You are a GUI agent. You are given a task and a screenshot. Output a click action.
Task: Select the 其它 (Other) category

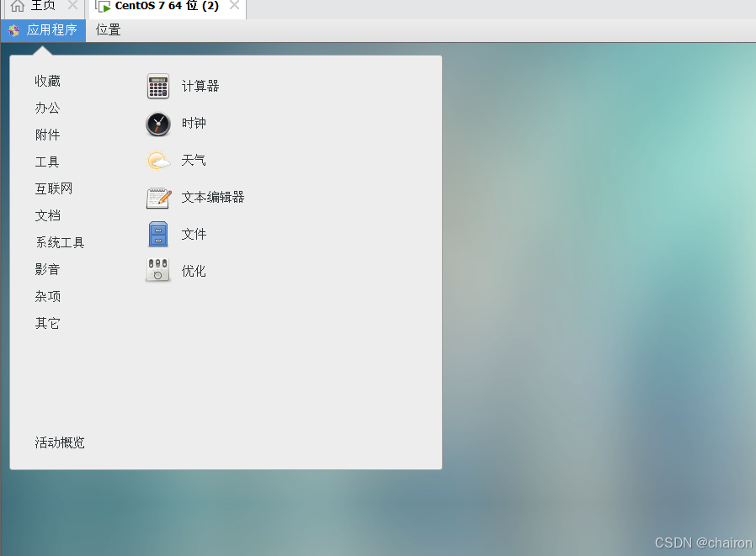(47, 323)
